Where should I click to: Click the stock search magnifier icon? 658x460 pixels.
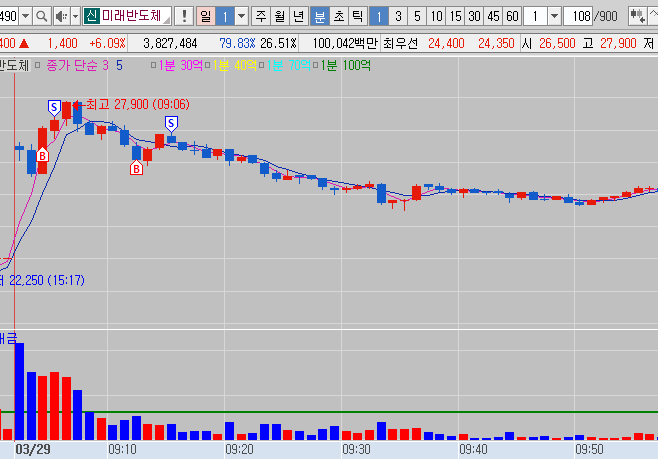pos(42,17)
